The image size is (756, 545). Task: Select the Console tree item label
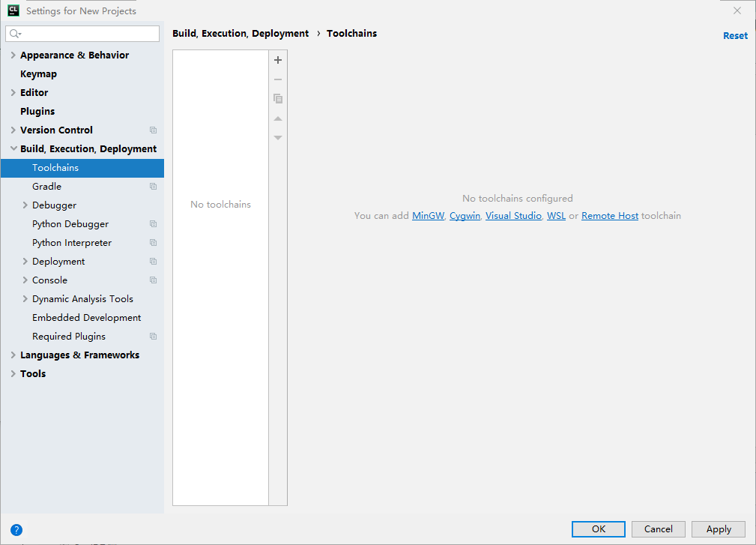pyautogui.click(x=49, y=280)
